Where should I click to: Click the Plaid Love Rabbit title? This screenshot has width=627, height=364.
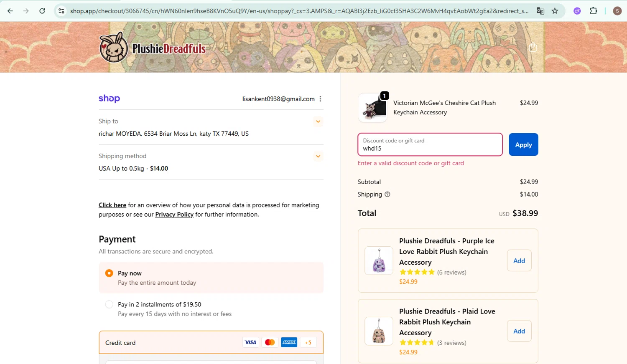click(447, 322)
